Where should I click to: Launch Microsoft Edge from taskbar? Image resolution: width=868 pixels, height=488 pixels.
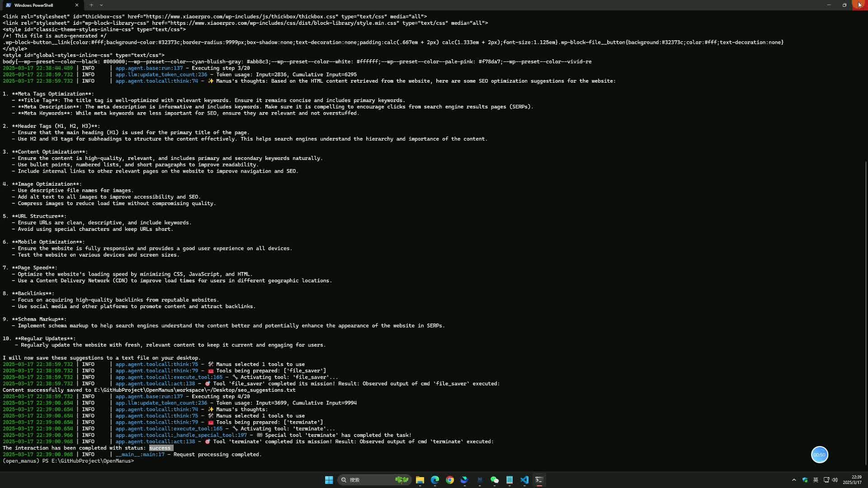click(435, 480)
